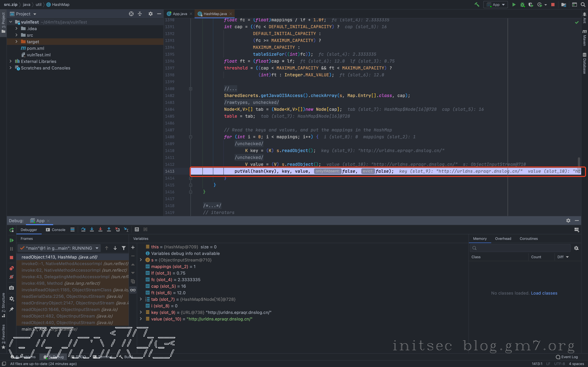Open the Evaluate Expression calculator icon
The width and height of the screenshot is (588, 367).
(137, 229)
